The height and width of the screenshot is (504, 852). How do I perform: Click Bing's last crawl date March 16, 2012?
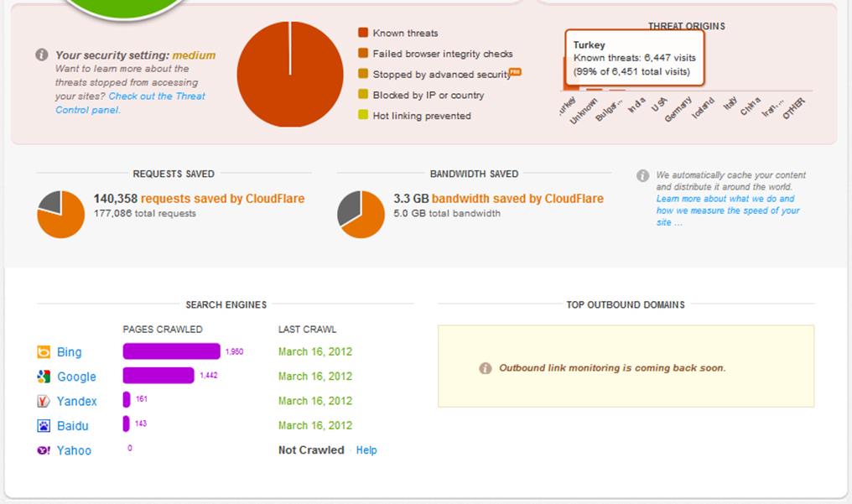[x=315, y=351]
